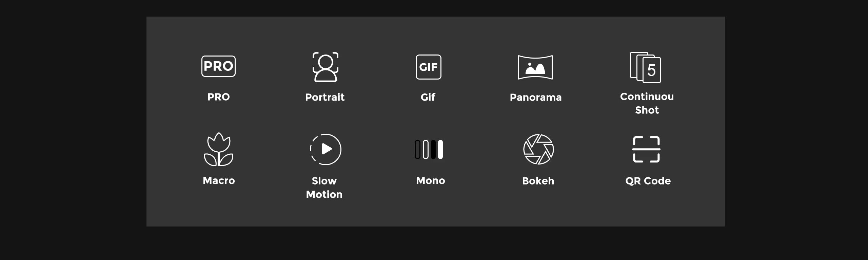Click the Gif text label
868x260 pixels.
(x=428, y=97)
